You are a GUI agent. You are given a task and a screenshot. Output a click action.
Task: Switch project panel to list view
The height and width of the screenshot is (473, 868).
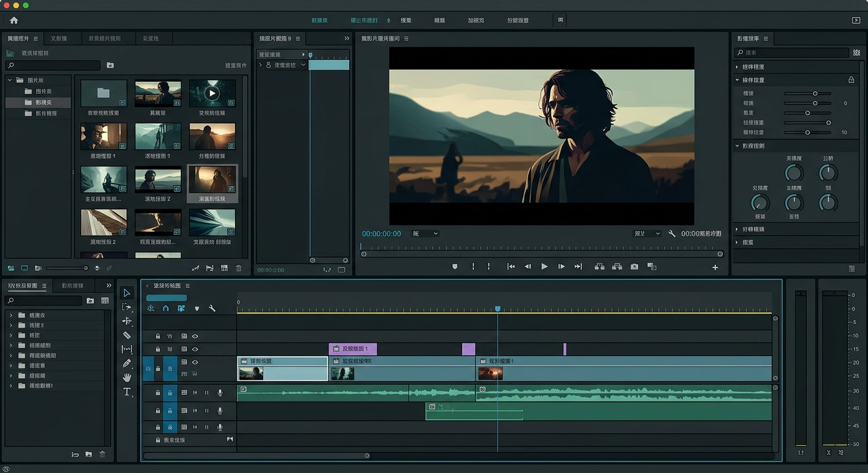point(10,269)
